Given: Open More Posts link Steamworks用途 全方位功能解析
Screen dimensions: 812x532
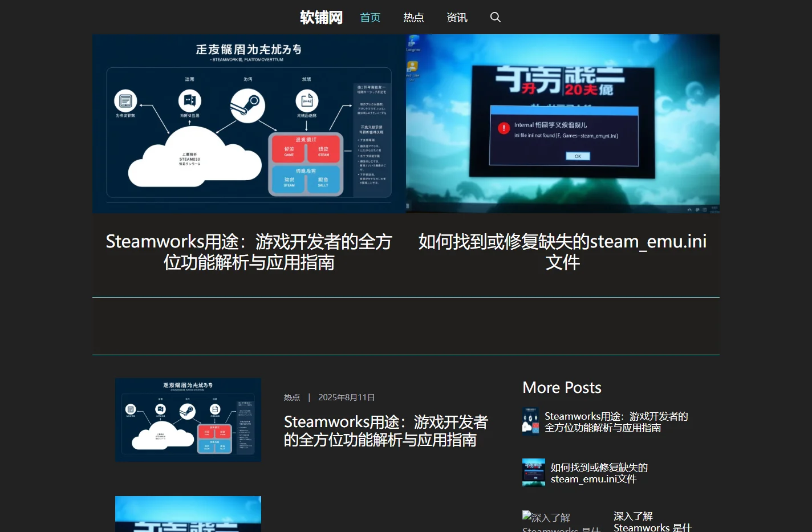Looking at the screenshot, I should point(616,422).
